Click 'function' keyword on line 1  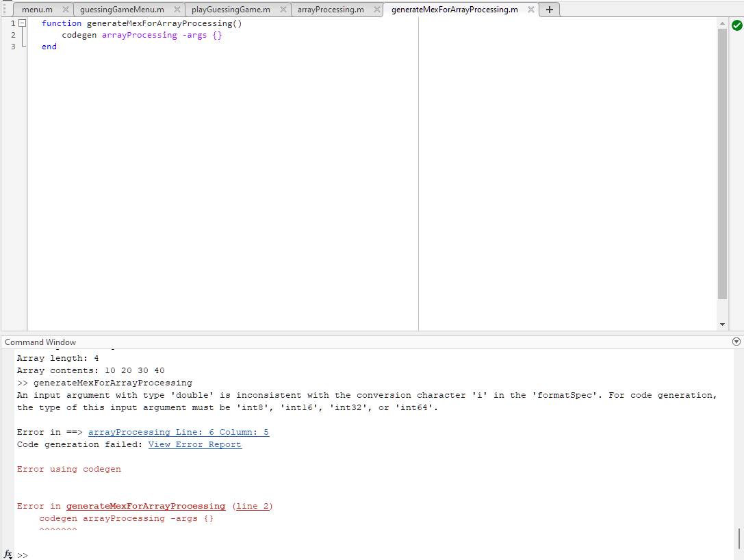(x=62, y=23)
